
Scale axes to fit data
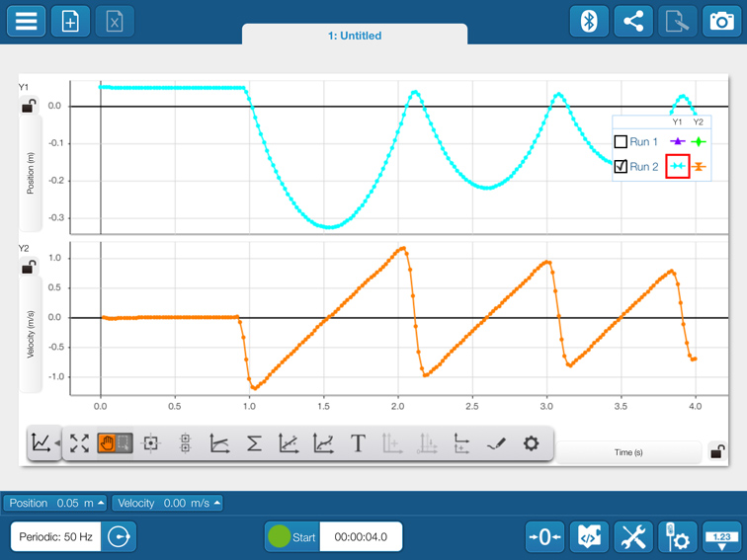pyautogui.click(x=80, y=443)
